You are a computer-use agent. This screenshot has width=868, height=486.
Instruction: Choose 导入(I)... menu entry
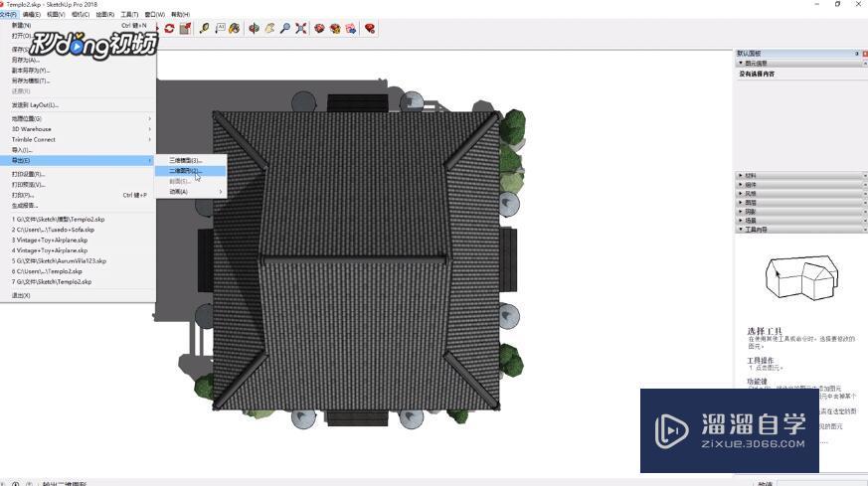tap(79, 150)
